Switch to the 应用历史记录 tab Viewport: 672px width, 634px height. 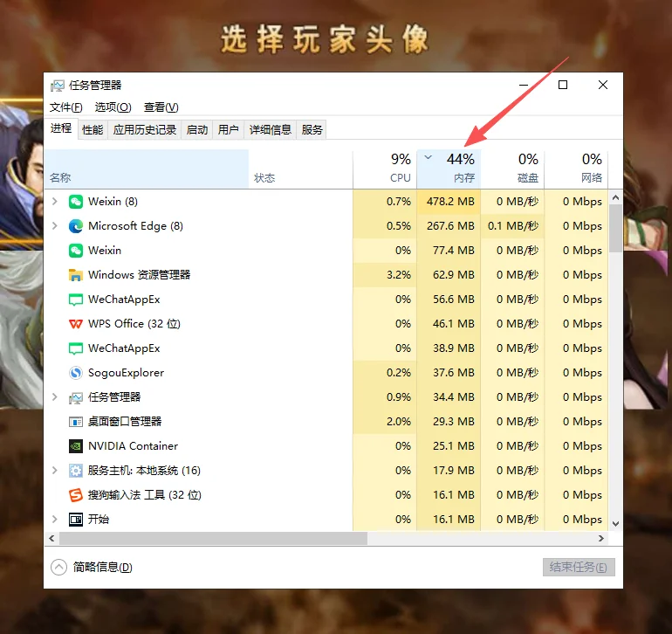145,129
